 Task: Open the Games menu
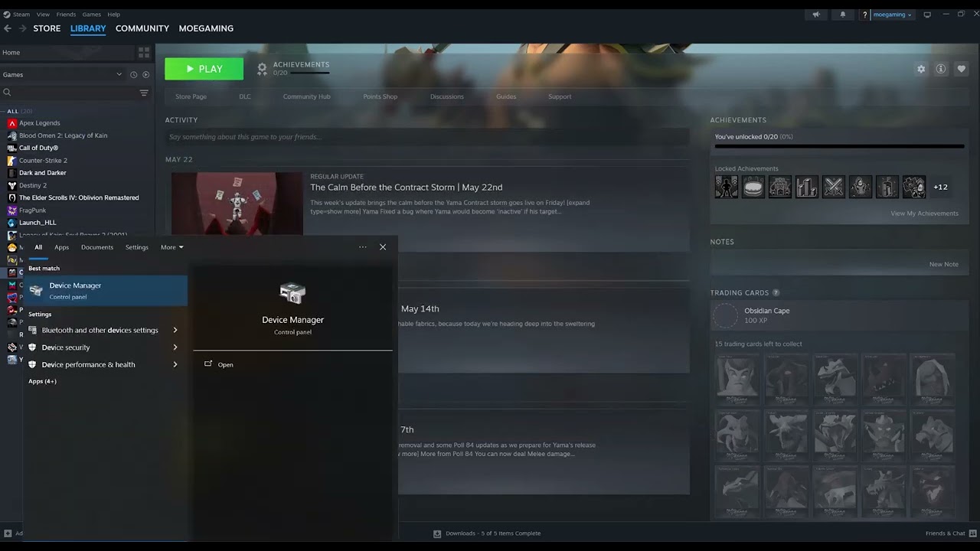(92, 15)
